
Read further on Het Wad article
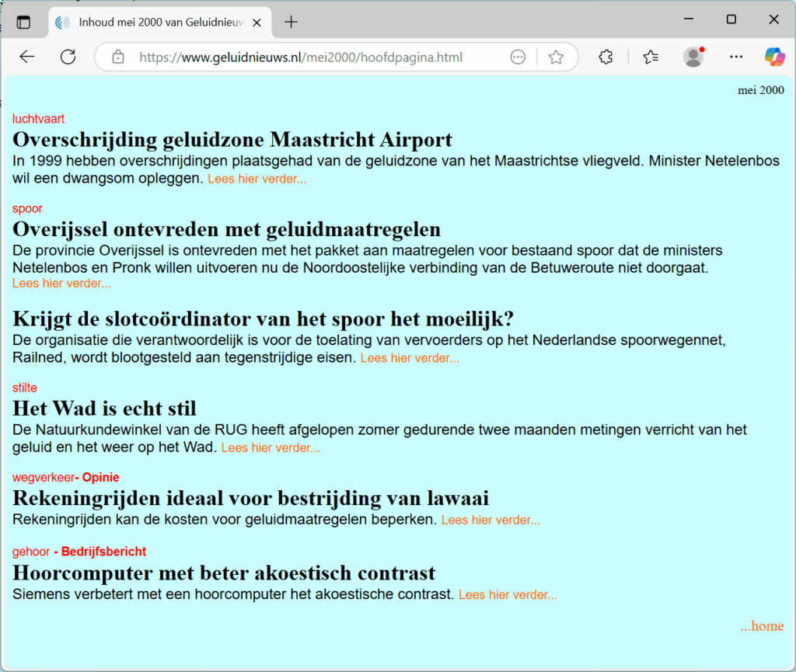271,448
